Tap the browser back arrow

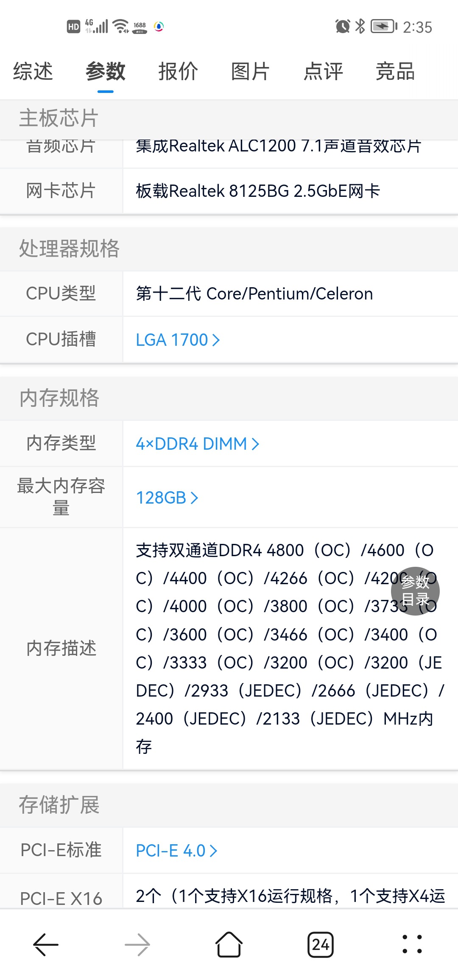pos(46,944)
